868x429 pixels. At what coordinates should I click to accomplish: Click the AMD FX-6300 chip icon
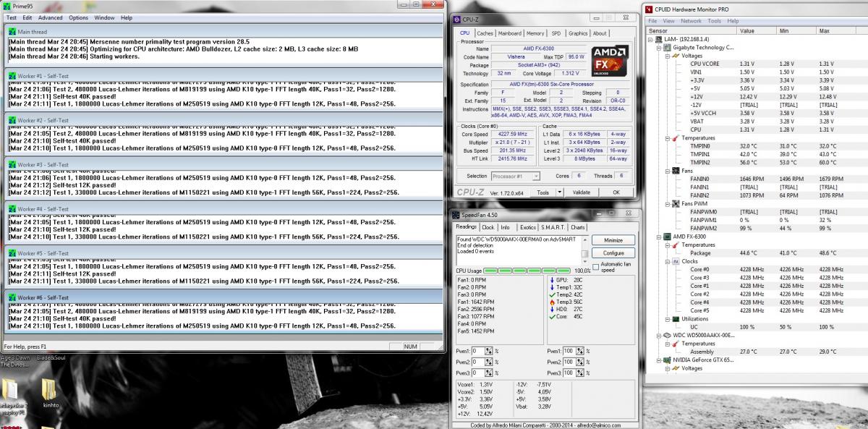point(667,237)
